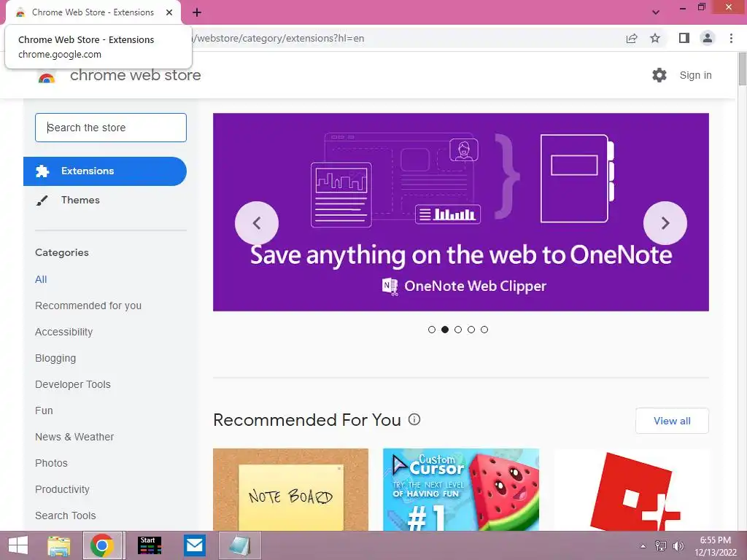
Task: Click the rainbow Chrome Web Store logo
Action: (x=46, y=77)
